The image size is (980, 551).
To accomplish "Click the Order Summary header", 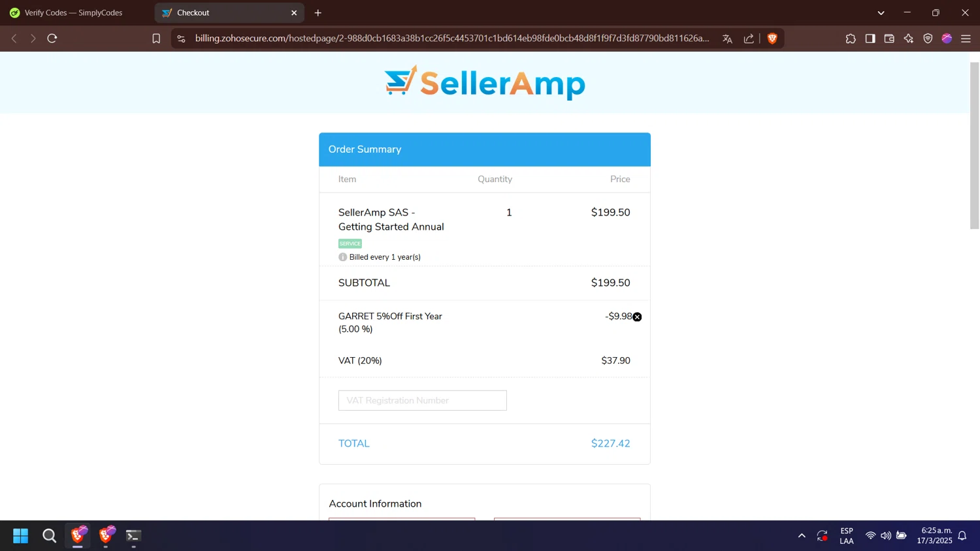I will (x=485, y=150).
